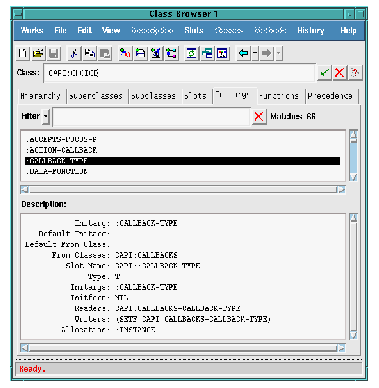Open the File menu
379x388 pixels.
[60, 30]
